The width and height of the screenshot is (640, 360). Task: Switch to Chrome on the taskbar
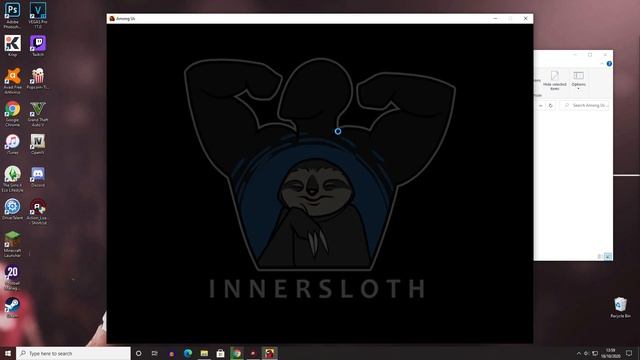coord(237,353)
